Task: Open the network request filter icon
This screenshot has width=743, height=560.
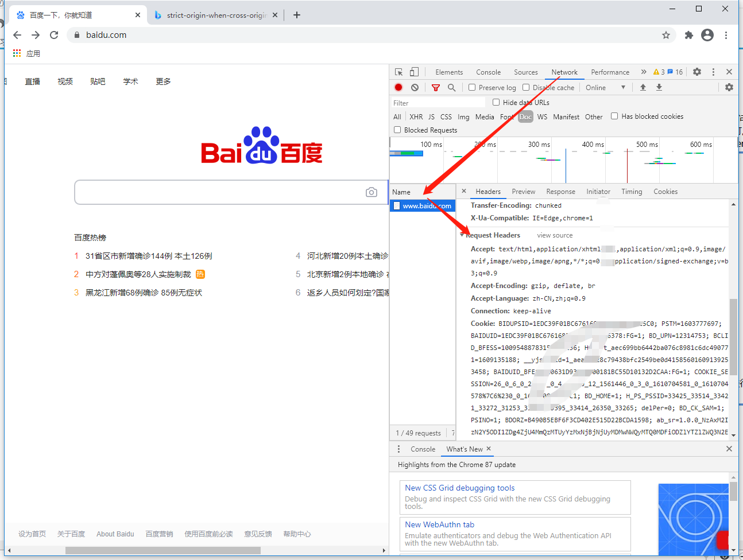Action: click(435, 87)
